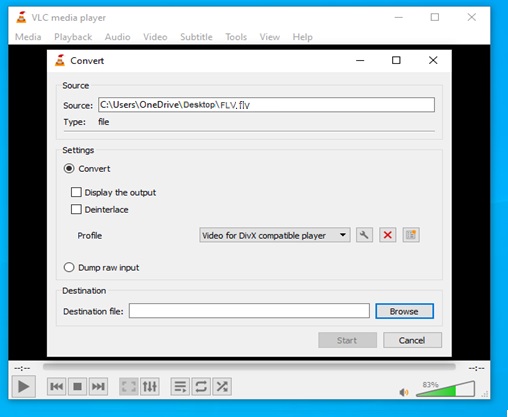
Task: Delete selected profile with red X
Action: 387,235
